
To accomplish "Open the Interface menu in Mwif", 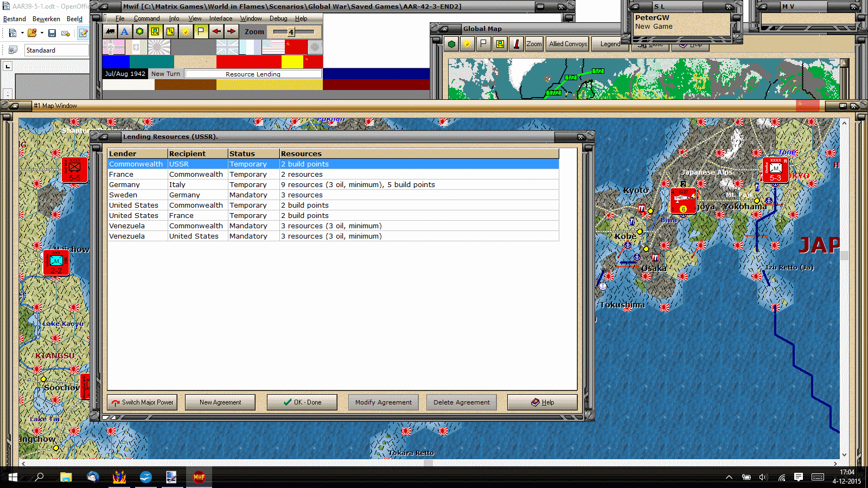I will click(x=221, y=18).
